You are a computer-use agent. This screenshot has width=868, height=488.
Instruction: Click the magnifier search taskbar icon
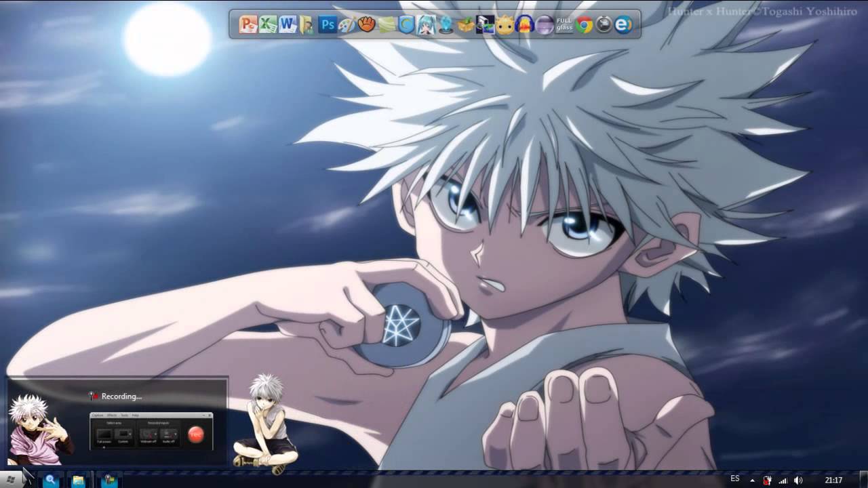coord(50,480)
